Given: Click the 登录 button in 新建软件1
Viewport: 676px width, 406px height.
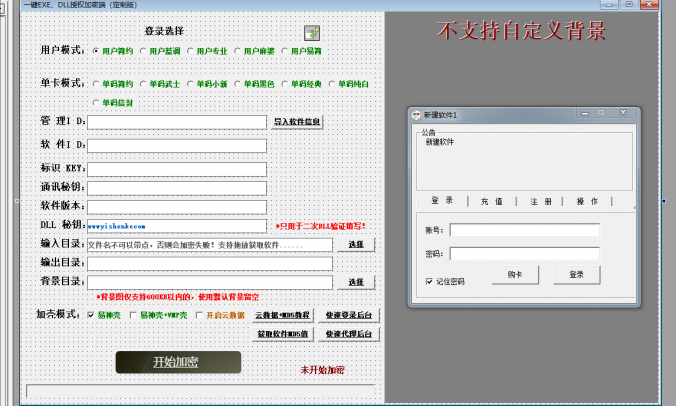Looking at the screenshot, I should [576, 275].
